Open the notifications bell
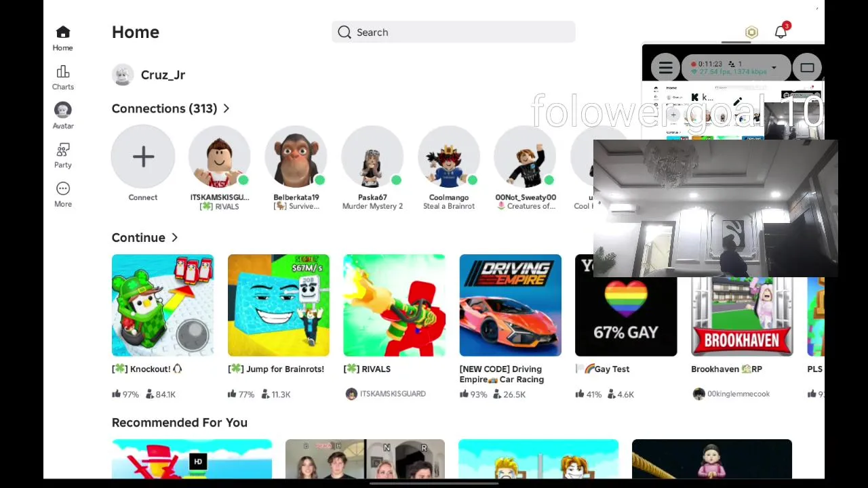 781,32
